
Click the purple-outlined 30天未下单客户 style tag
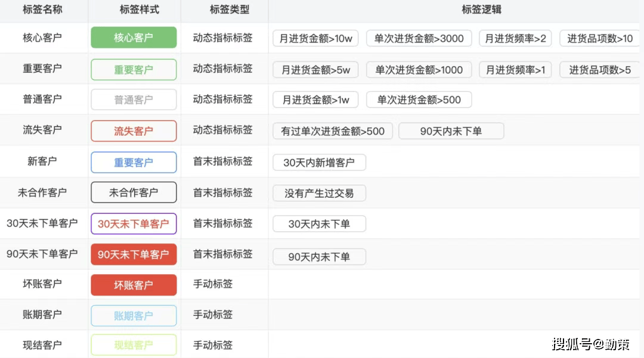coord(134,223)
